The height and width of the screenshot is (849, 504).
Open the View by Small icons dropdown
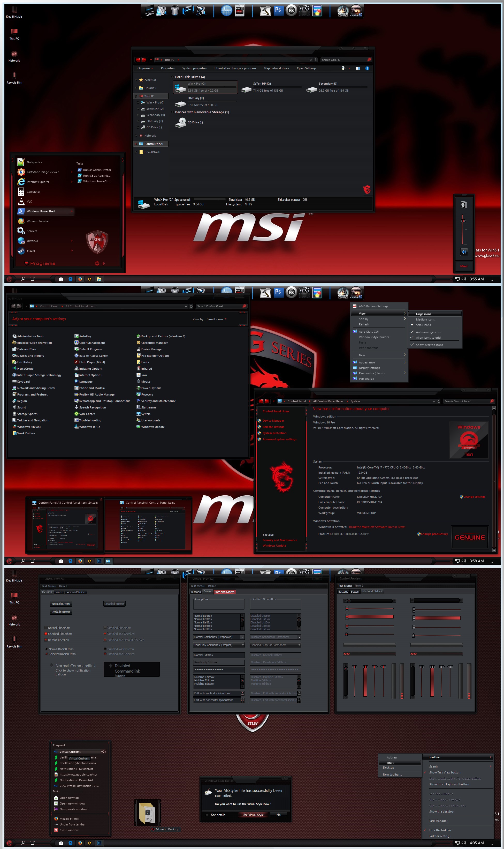pyautogui.click(x=217, y=319)
